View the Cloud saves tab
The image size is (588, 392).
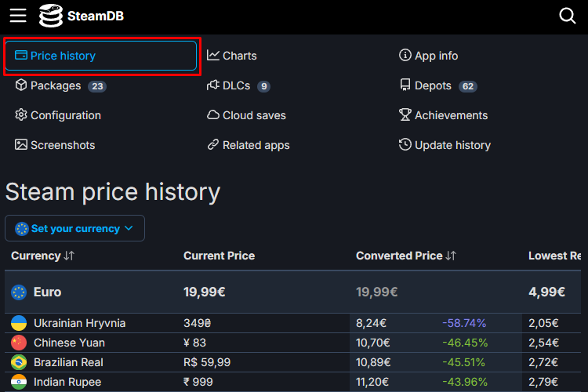pyautogui.click(x=246, y=115)
